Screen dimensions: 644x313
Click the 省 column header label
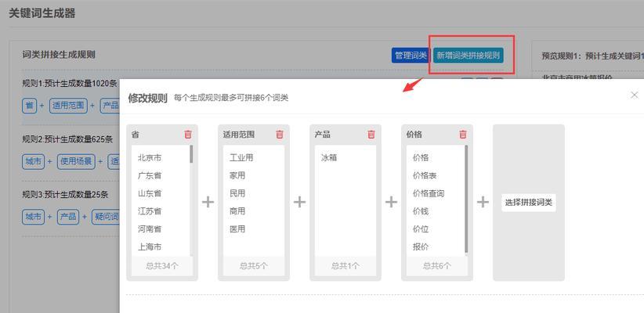tap(135, 135)
